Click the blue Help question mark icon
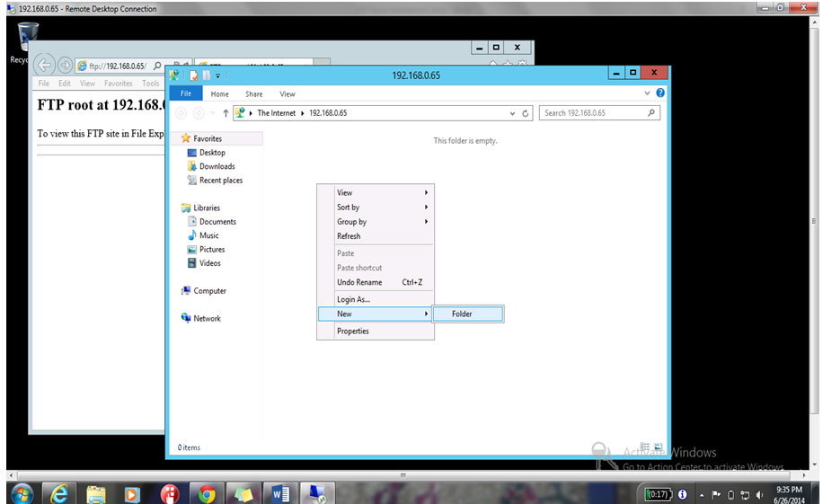The width and height of the screenshot is (832, 504). coord(660,93)
